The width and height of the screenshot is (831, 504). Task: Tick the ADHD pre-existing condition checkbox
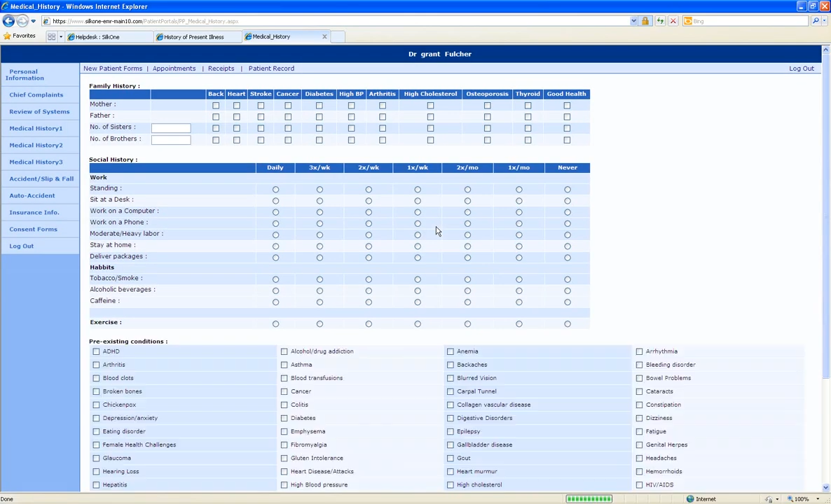point(96,351)
